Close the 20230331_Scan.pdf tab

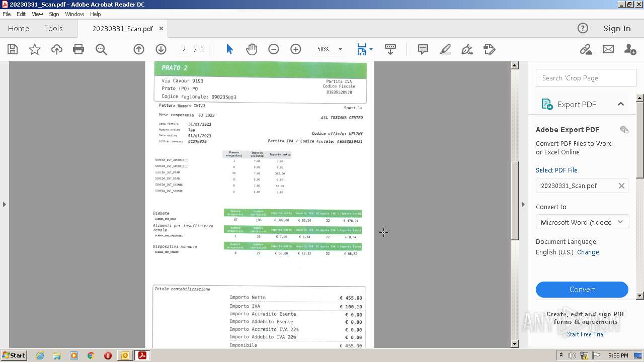coord(162,29)
